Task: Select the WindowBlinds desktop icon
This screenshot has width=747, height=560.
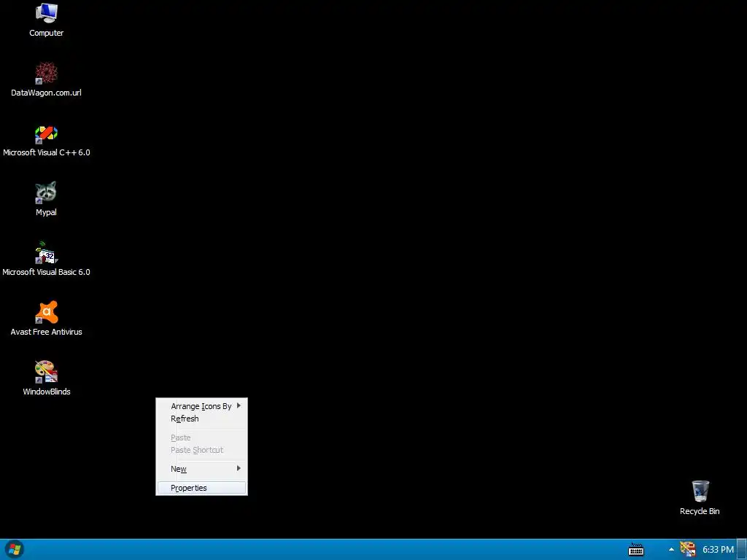Action: point(46,372)
